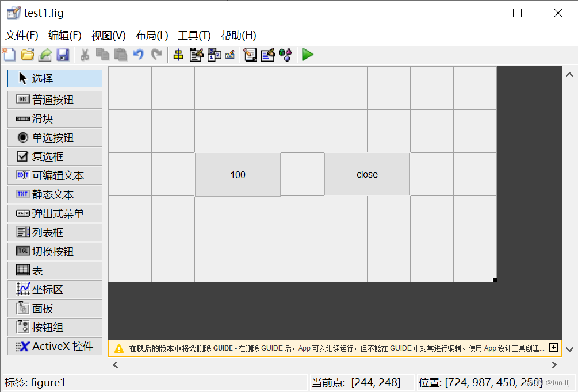Open the Menu Editor icon
This screenshot has width=578, height=392.
[196, 55]
